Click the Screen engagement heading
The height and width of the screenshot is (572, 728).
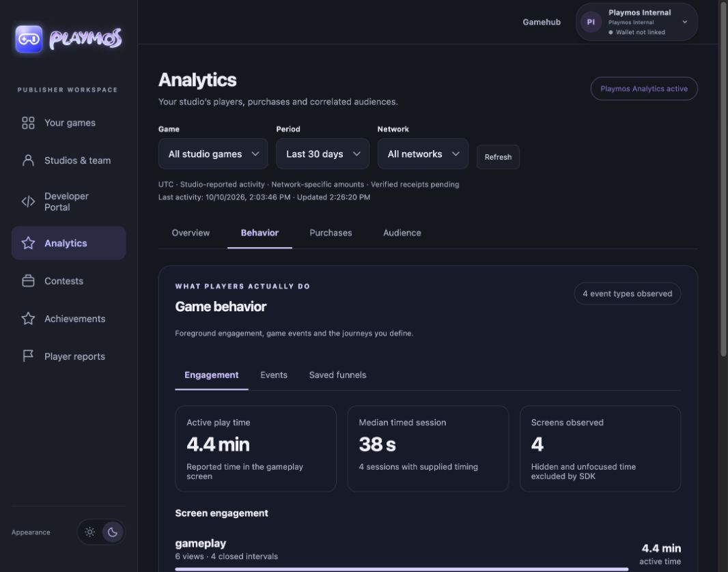[x=221, y=513]
